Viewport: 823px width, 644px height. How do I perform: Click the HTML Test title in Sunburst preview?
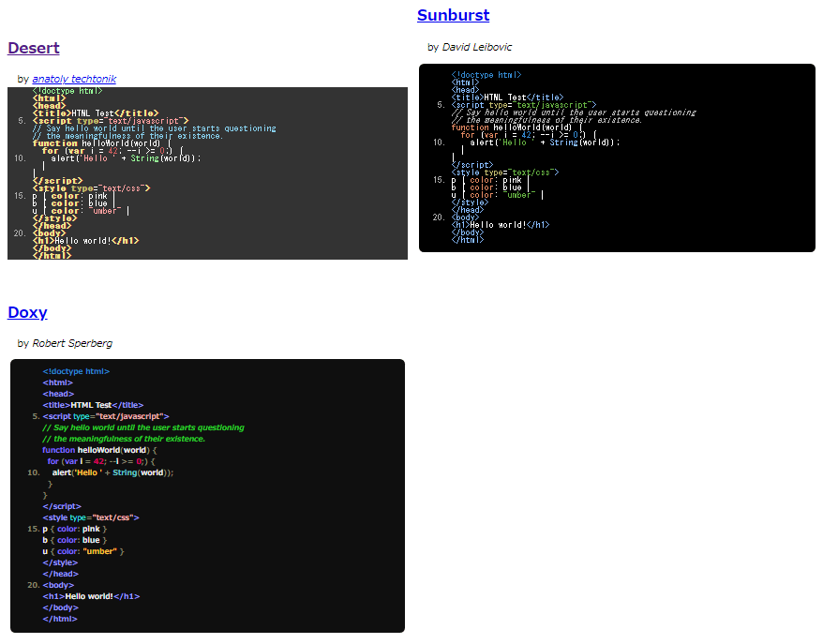pyautogui.click(x=501, y=97)
